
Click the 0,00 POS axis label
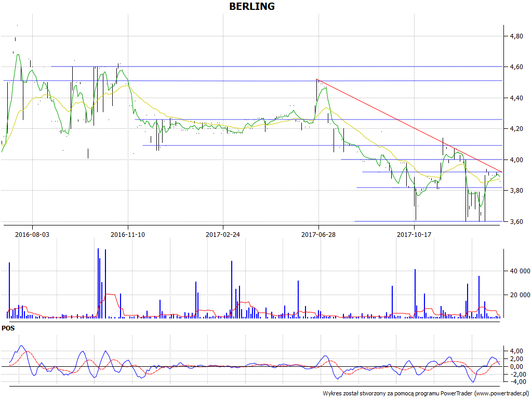[516, 367]
